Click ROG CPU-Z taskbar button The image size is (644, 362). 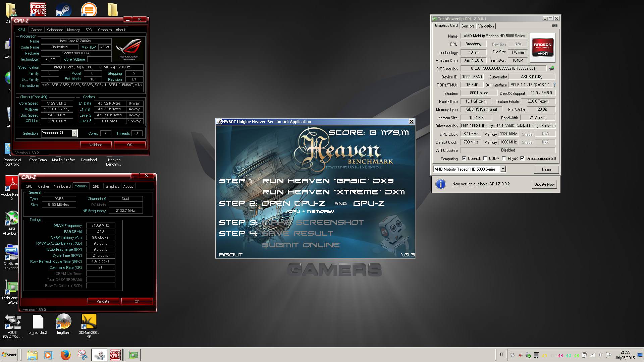tap(115, 355)
